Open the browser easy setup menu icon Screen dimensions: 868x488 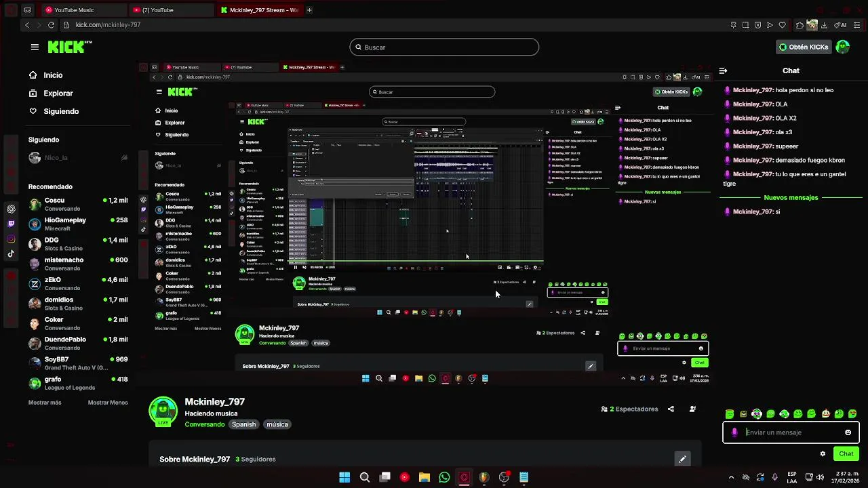click(x=858, y=25)
